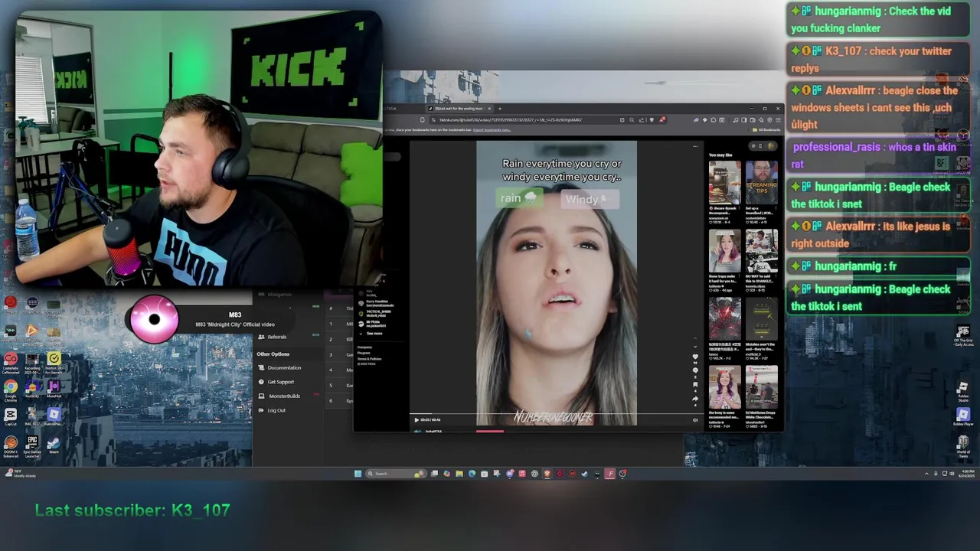Open the taskbar clock and date
Viewport: 980px width, 551px height.
(967, 474)
